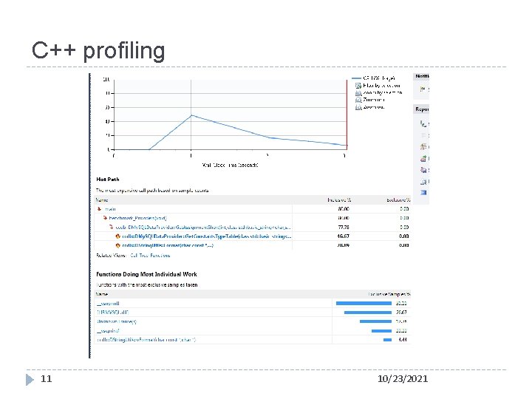Click the Filter by selection label
Image resolution: width=532 pixels, height=399 pixels.
(x=382, y=86)
